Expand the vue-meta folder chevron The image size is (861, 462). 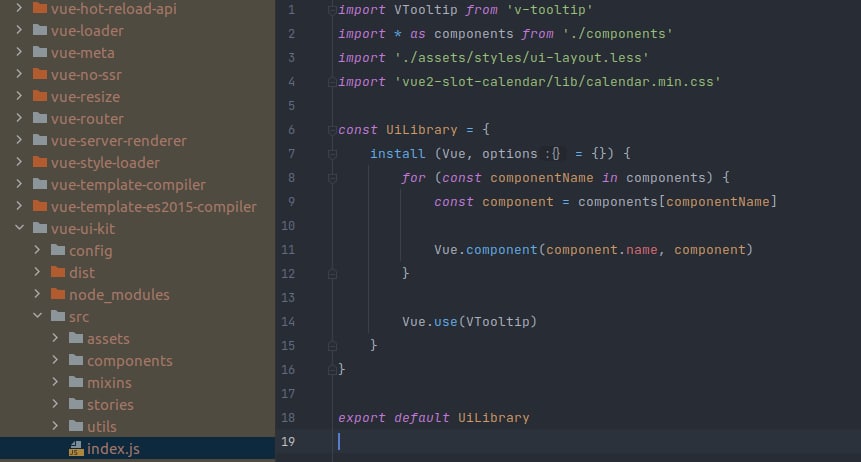tap(19, 52)
